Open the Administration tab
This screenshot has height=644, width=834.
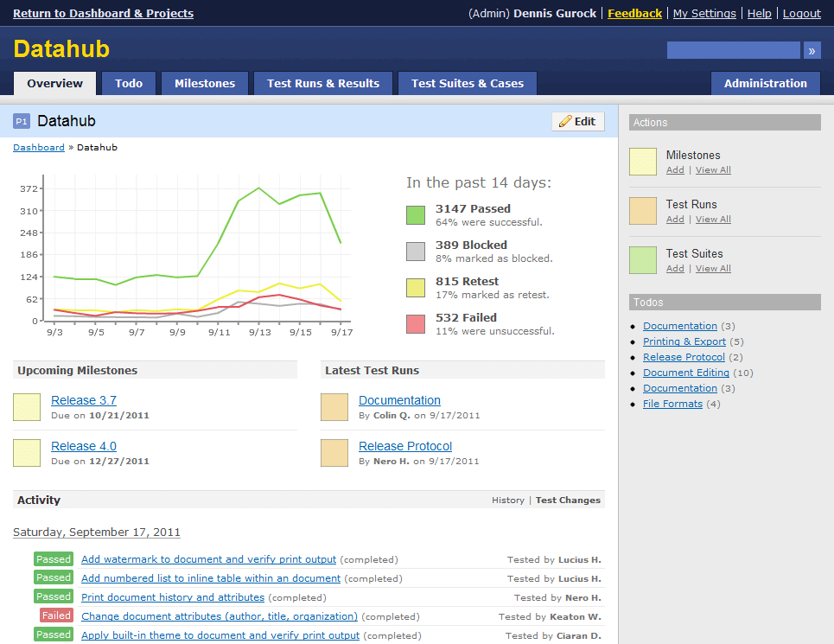765,84
